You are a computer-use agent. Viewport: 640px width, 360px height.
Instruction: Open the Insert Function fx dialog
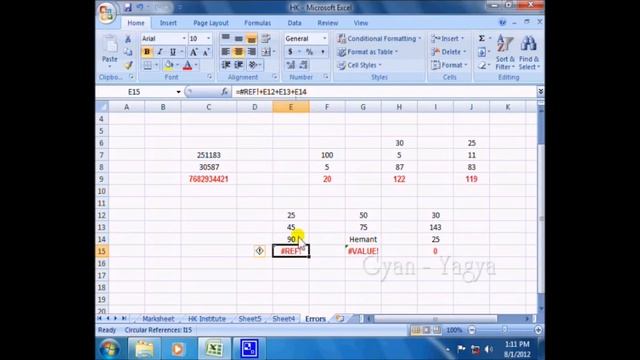coord(224,92)
